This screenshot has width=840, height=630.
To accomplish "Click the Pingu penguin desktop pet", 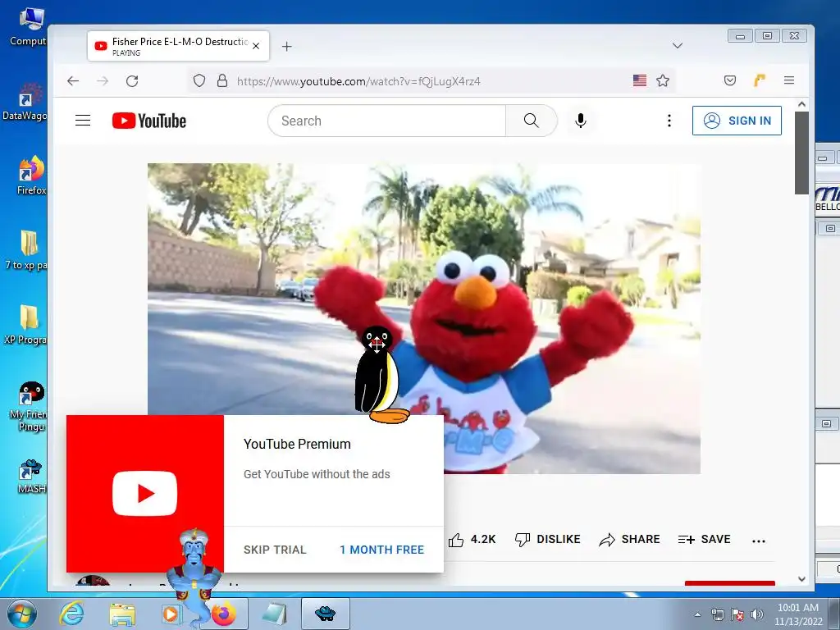I will pyautogui.click(x=381, y=375).
